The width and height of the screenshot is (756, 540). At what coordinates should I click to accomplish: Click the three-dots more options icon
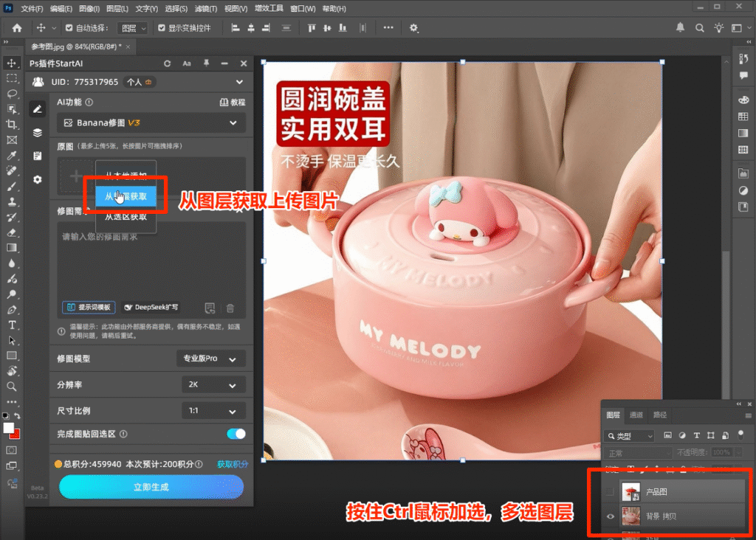pyautogui.click(x=388, y=28)
